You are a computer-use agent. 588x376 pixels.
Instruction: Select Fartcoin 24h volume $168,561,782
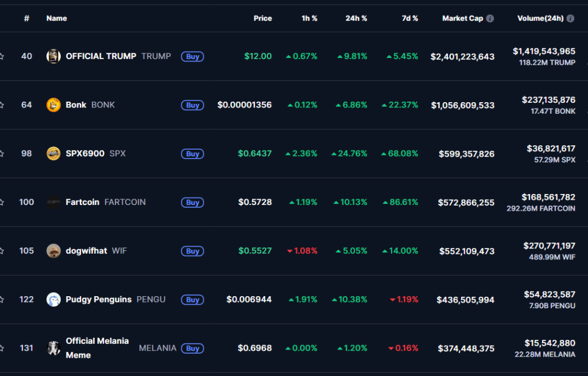point(548,197)
